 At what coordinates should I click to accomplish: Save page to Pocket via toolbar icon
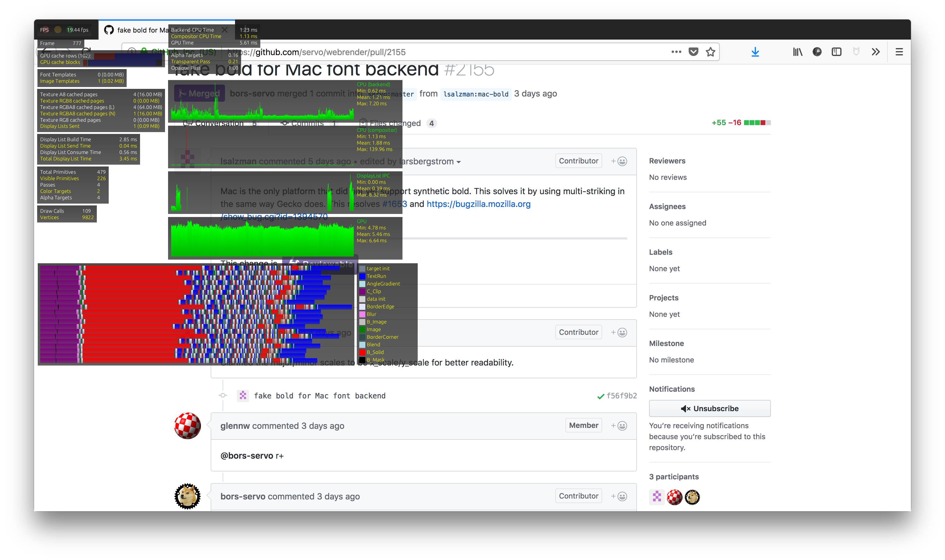[693, 52]
